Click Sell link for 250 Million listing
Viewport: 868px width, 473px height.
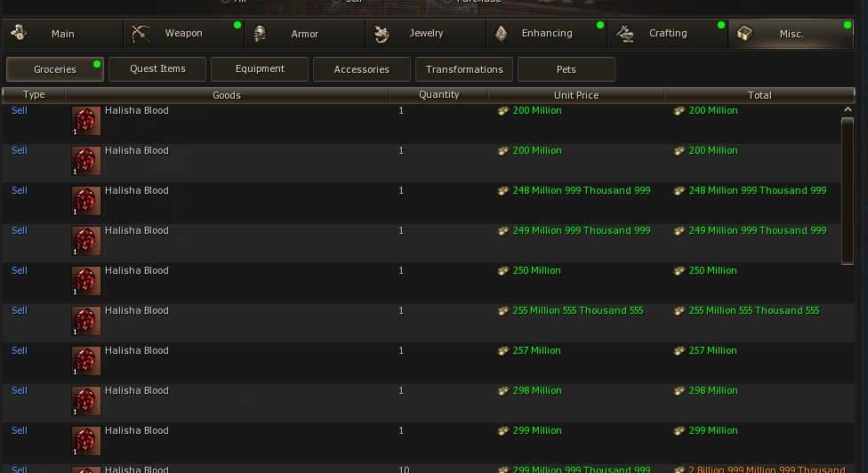tap(20, 270)
